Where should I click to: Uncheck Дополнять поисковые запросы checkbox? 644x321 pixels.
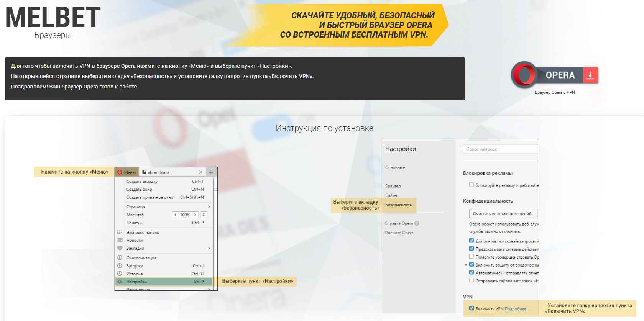click(472, 241)
